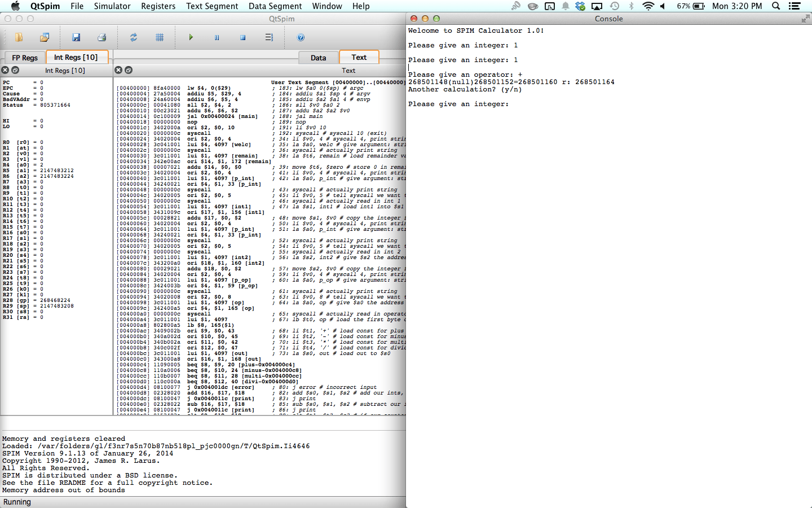The image size is (812, 508).
Task: Select the Text tab
Action: [x=359, y=57]
